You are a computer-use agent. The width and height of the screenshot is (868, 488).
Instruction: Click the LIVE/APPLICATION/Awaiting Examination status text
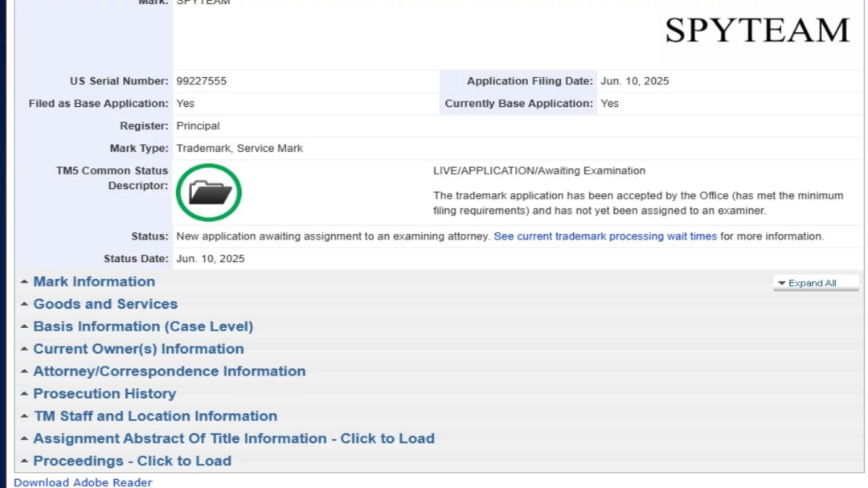pyautogui.click(x=538, y=170)
